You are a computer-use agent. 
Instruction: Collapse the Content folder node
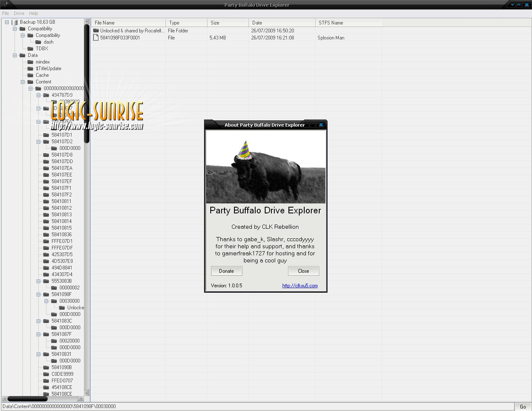(x=23, y=82)
